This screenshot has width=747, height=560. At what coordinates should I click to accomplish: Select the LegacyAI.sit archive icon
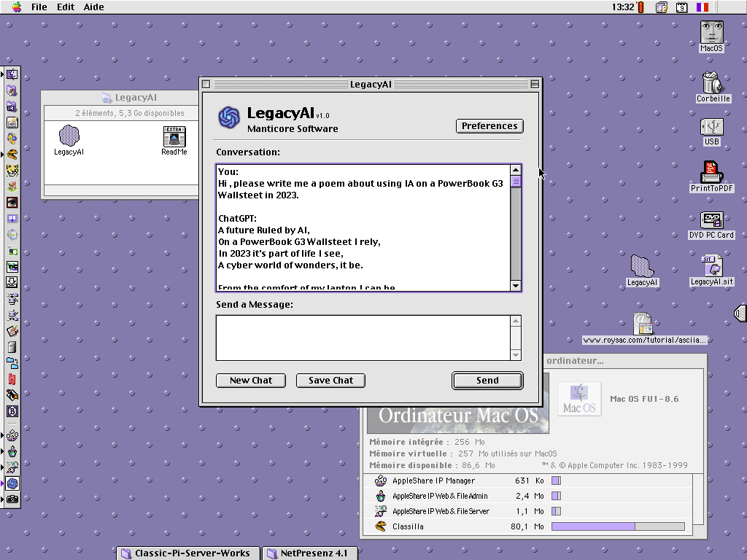click(x=712, y=265)
